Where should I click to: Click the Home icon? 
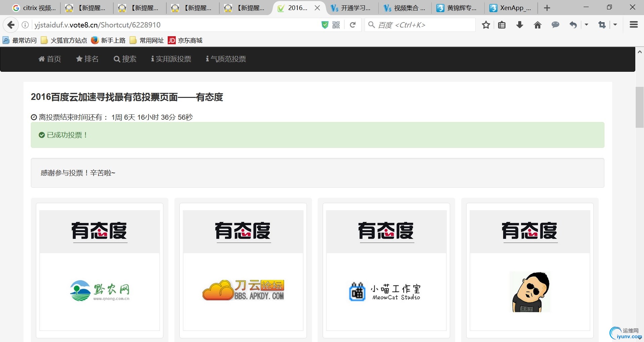(538, 24)
